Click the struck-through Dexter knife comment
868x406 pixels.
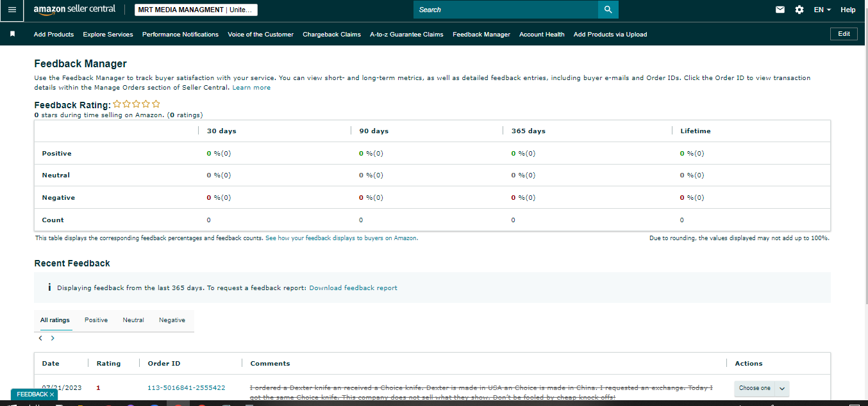click(x=481, y=393)
